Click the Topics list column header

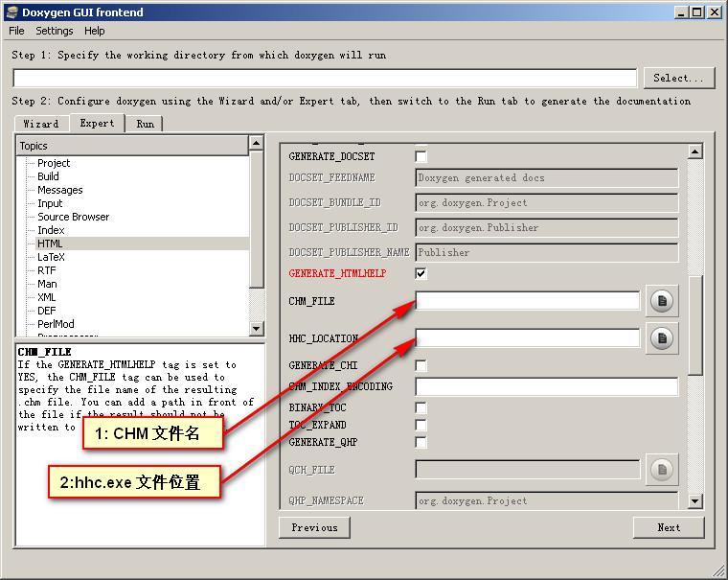point(132,146)
